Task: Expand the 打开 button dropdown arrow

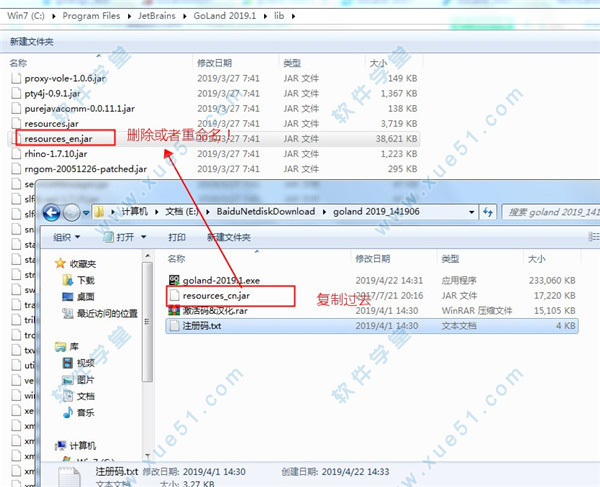Action: (x=143, y=237)
